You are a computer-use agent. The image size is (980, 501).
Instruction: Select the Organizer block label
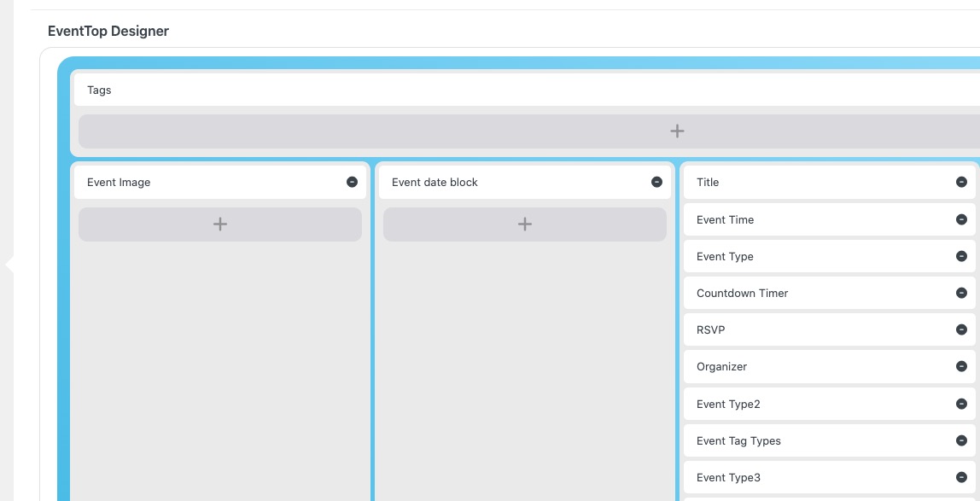click(x=721, y=367)
